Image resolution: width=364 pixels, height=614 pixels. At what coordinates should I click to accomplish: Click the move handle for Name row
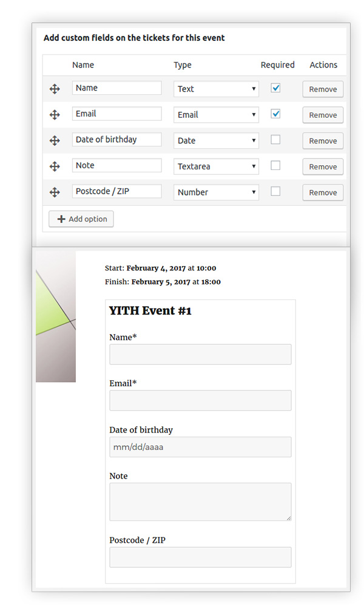[55, 89]
